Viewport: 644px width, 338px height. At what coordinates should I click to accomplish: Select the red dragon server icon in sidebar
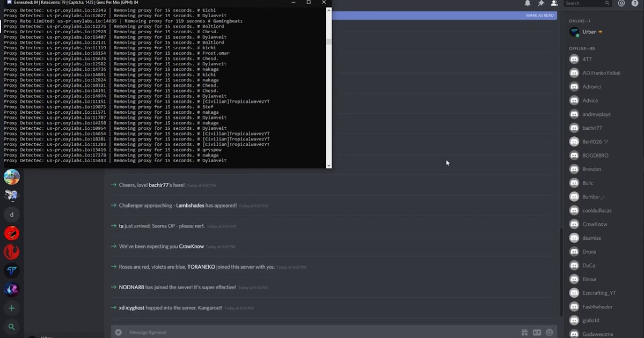pos(11,233)
